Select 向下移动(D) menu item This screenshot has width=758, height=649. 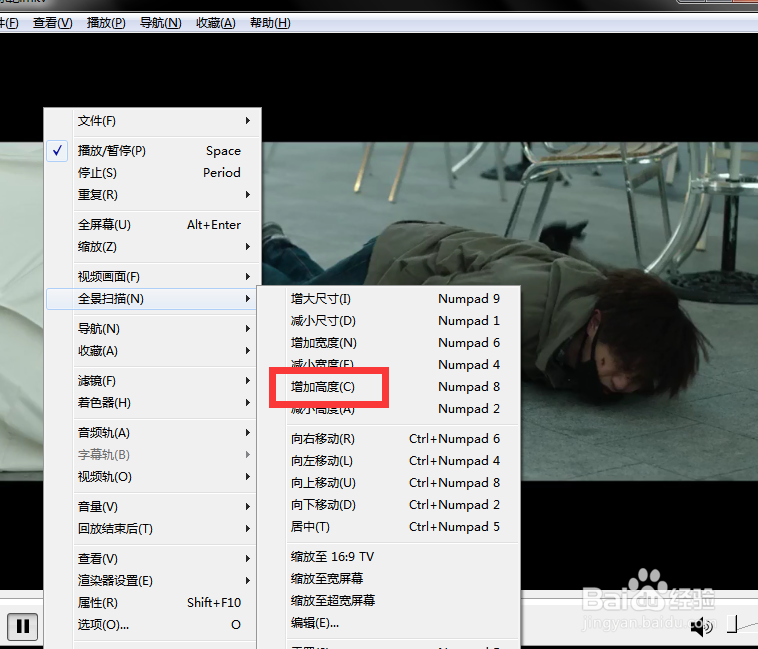click(x=389, y=505)
